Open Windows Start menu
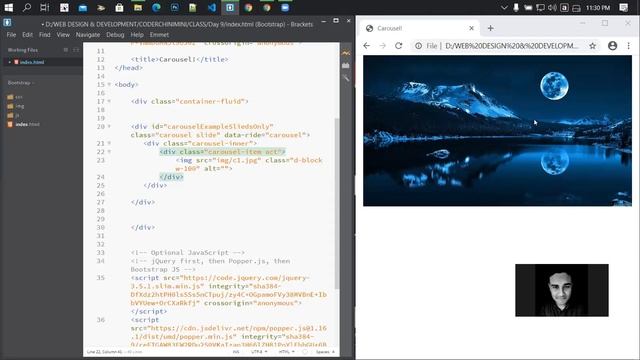The image size is (640, 360). 8,7
